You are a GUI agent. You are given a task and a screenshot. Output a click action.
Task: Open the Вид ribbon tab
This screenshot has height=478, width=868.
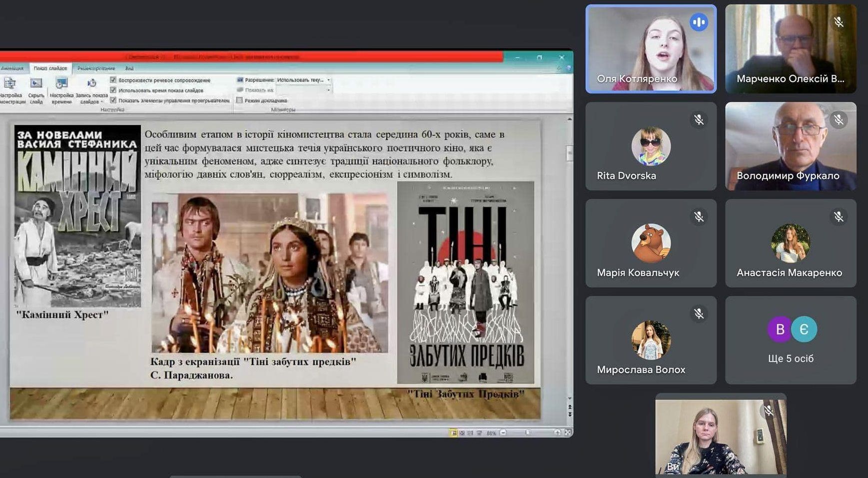(x=129, y=68)
